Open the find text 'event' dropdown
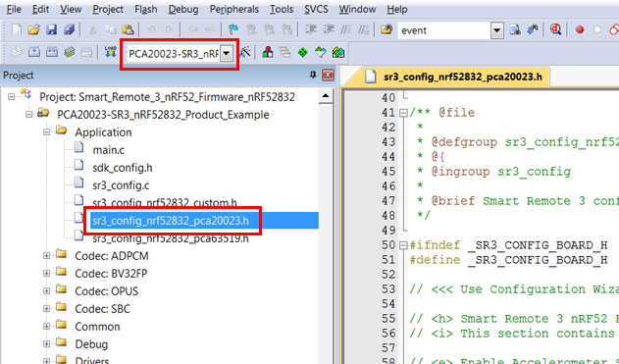 pyautogui.click(x=497, y=30)
